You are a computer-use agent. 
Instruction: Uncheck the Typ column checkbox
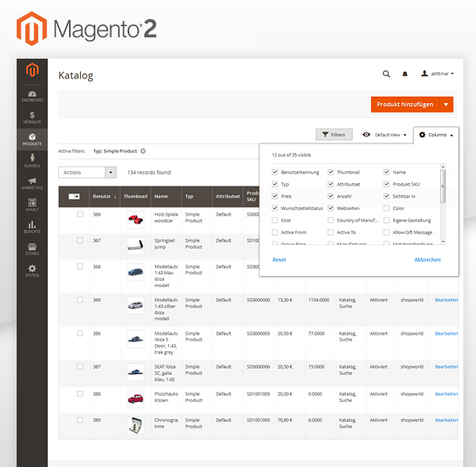(x=274, y=184)
